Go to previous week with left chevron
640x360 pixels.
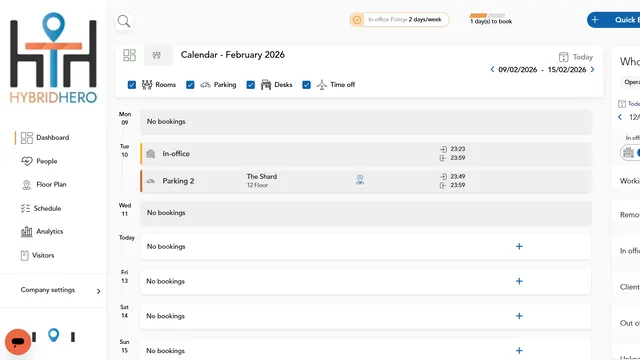pos(492,69)
